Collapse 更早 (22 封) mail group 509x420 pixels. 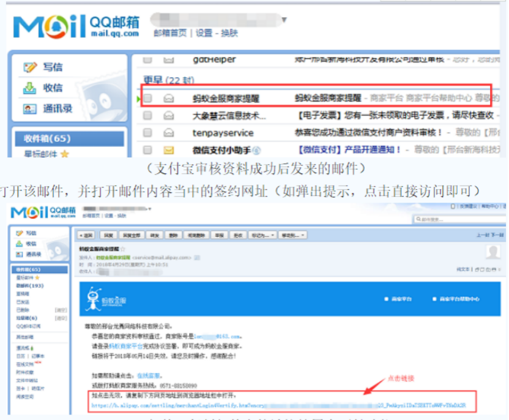pyautogui.click(x=169, y=80)
